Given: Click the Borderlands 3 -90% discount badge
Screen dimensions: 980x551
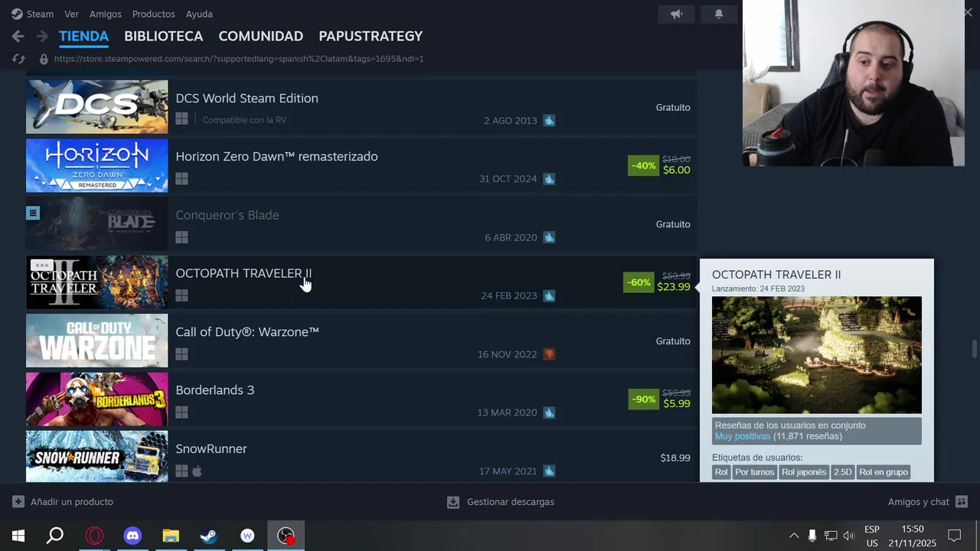Looking at the screenshot, I should 643,399.
